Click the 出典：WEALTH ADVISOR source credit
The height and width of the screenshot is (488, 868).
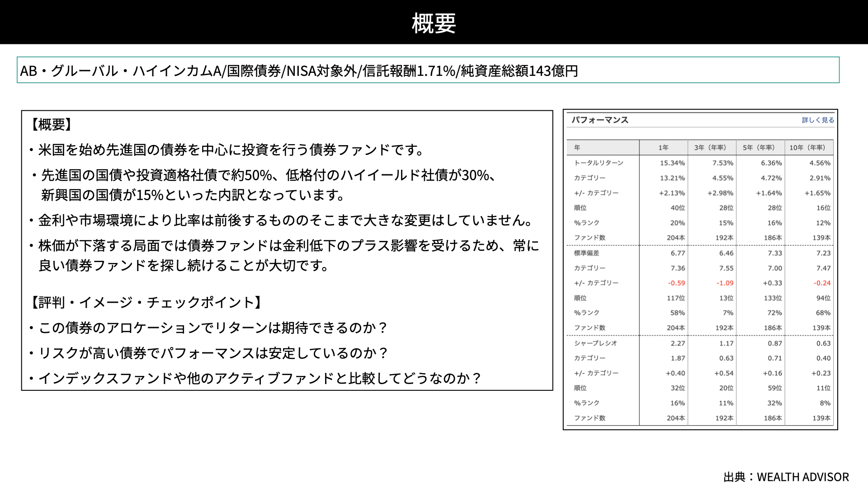click(x=786, y=477)
